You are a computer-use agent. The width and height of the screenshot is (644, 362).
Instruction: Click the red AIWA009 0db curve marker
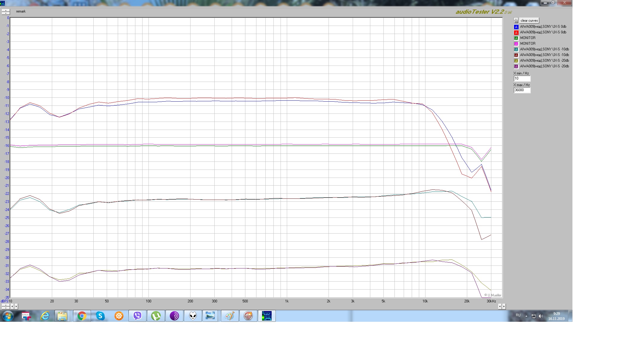516,32
